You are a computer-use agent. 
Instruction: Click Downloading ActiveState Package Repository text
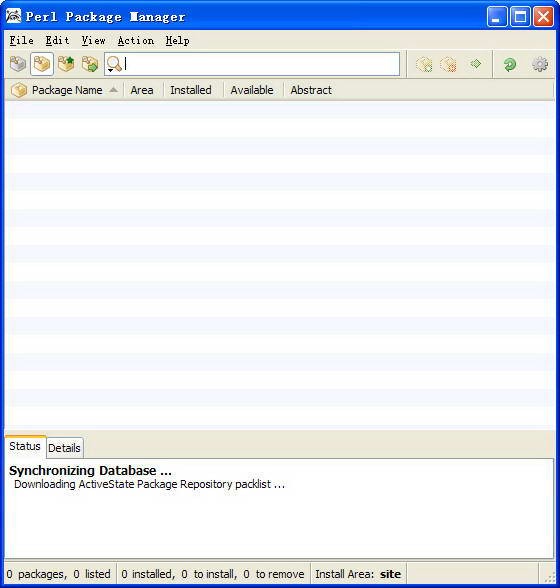pos(149,484)
